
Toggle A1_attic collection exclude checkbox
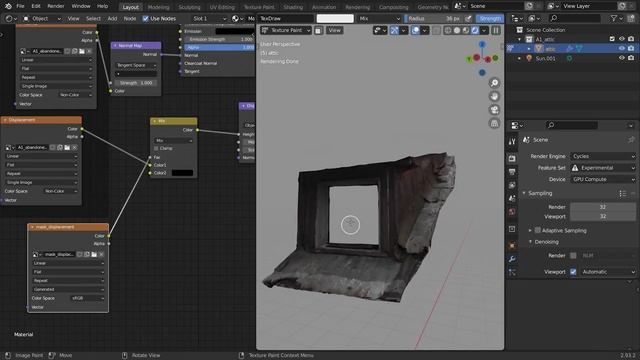612,39
